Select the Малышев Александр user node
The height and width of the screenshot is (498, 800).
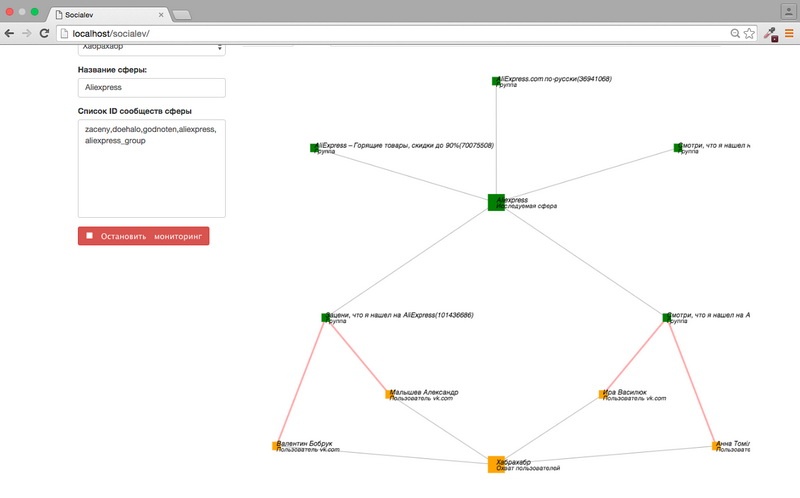(389, 394)
